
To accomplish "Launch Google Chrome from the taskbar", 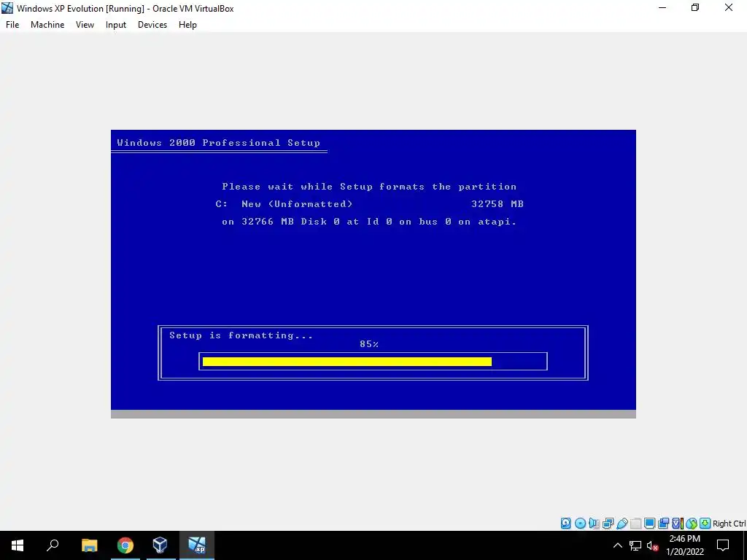I will click(125, 545).
